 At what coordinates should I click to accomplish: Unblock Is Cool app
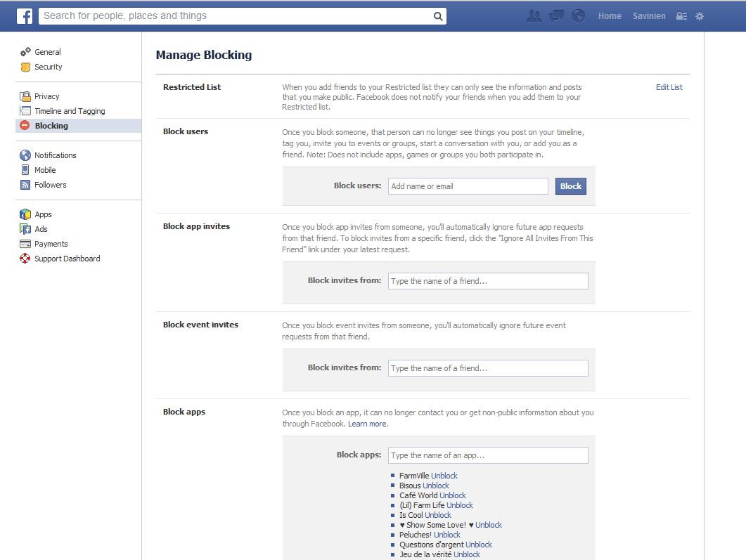coord(438,515)
